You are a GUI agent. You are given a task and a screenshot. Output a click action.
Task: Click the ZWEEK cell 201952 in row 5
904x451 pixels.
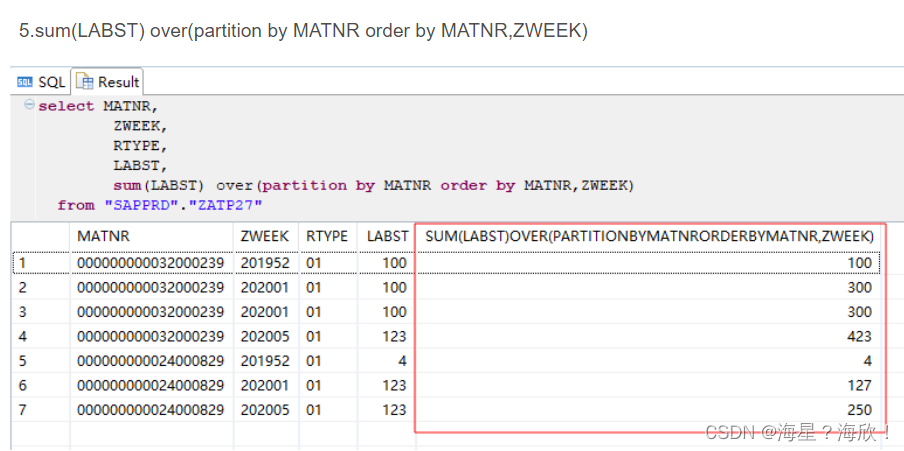coord(264,361)
